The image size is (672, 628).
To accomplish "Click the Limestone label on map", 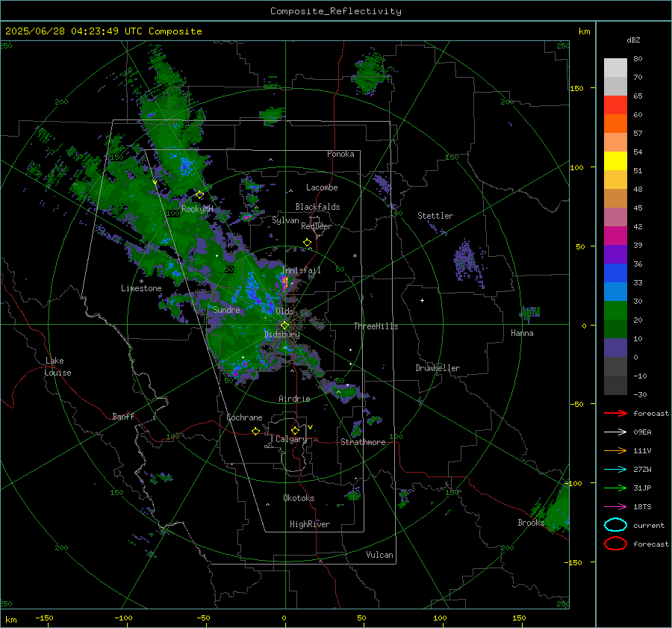I will (141, 288).
